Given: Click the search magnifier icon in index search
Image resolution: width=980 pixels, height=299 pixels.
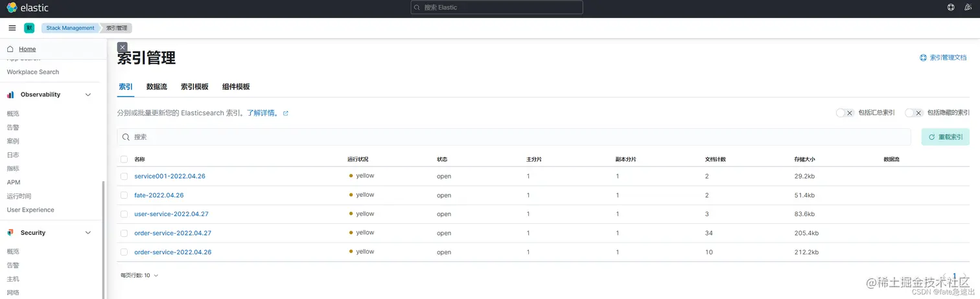Looking at the screenshot, I should (x=126, y=137).
